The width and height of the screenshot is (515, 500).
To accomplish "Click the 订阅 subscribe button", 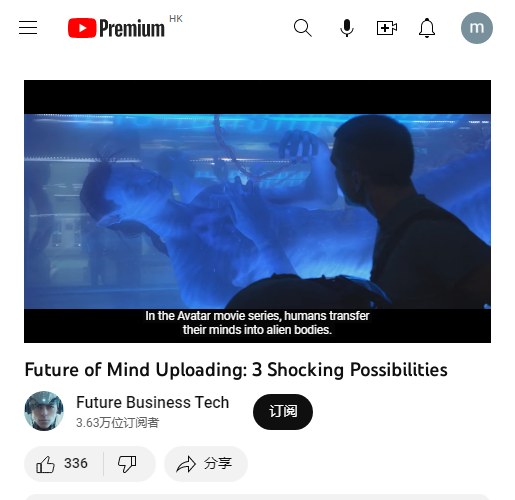I will click(283, 412).
